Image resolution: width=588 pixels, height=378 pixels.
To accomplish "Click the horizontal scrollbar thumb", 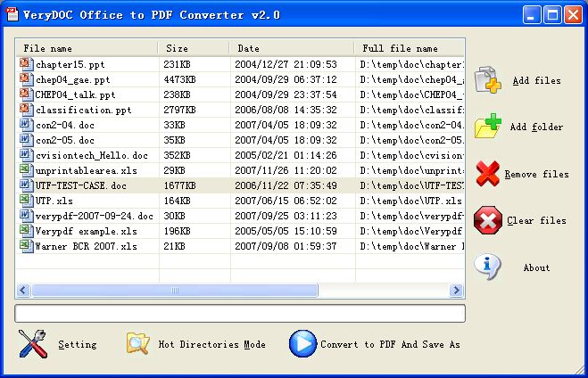I will [175, 290].
